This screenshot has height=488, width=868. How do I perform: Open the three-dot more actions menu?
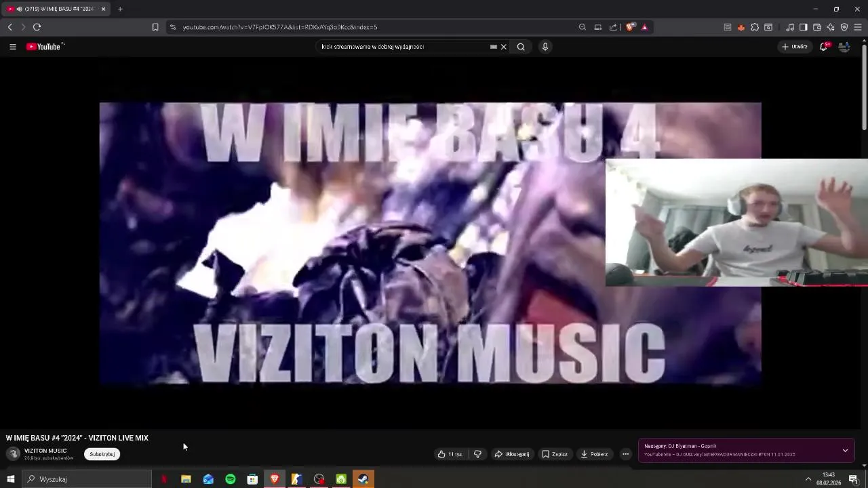(625, 454)
